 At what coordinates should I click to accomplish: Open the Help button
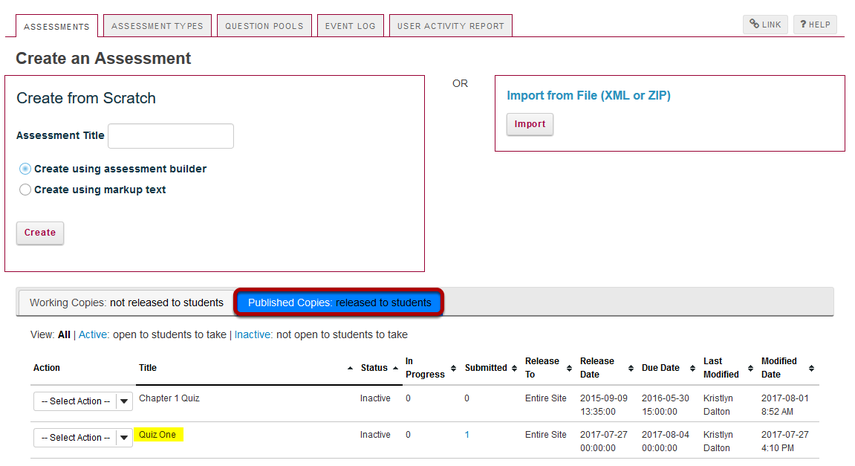815,25
